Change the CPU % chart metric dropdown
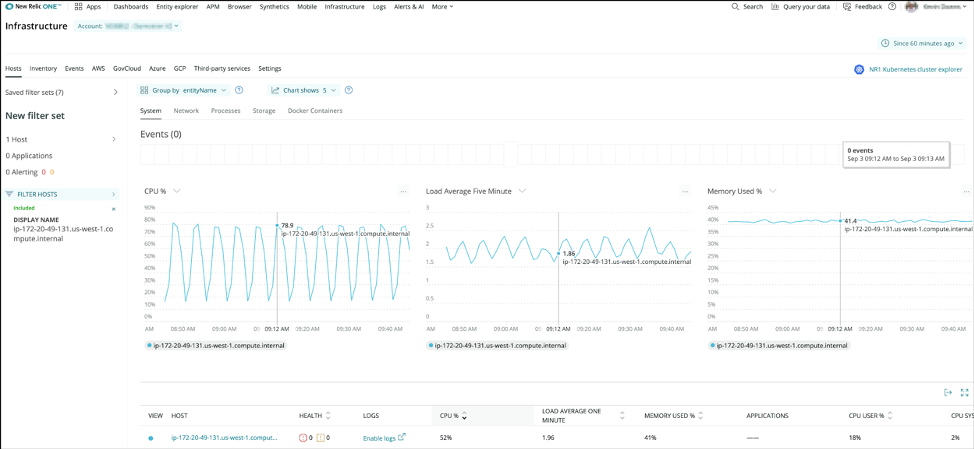The height and width of the screenshot is (449, 974). (177, 191)
